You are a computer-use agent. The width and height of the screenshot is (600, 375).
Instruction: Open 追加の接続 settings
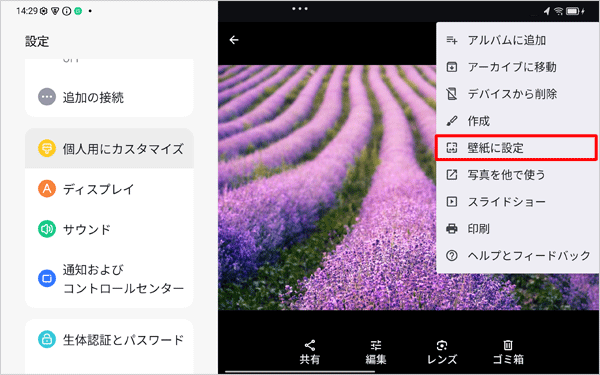click(x=109, y=97)
